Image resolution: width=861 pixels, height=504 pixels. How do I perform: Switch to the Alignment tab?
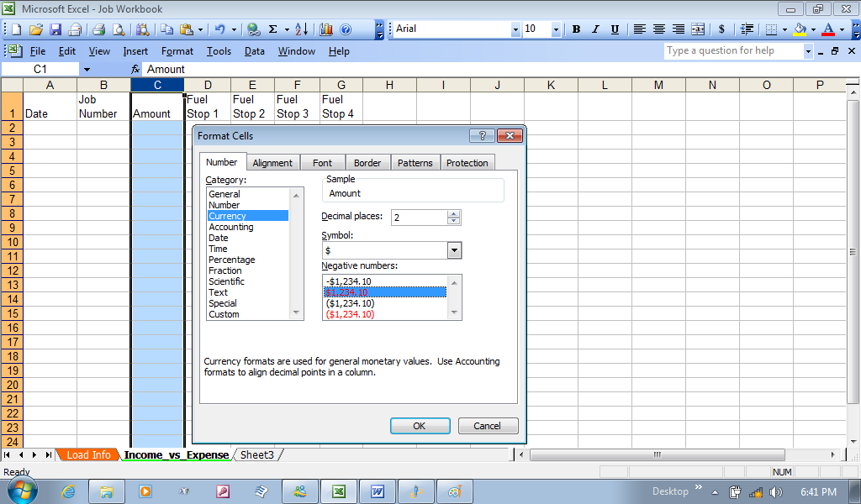click(272, 163)
